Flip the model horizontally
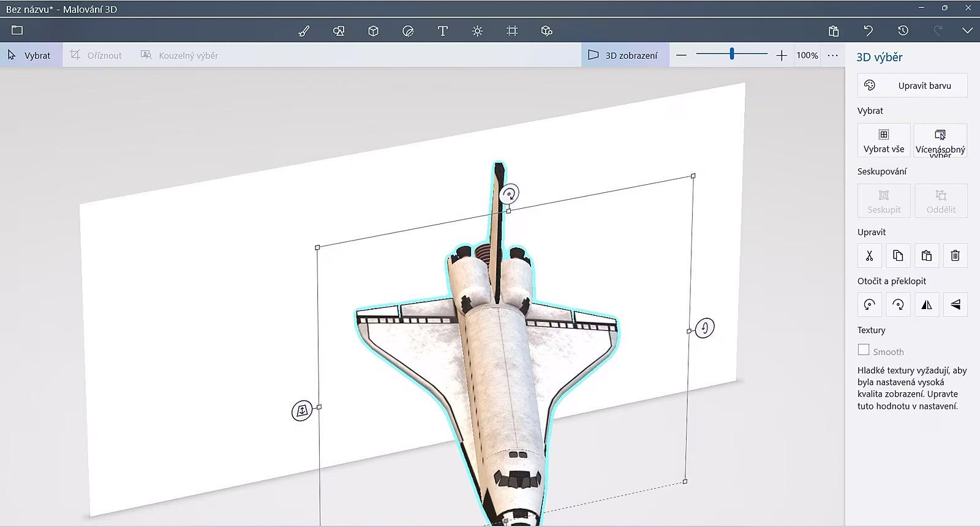The width and height of the screenshot is (980, 527). (x=927, y=304)
